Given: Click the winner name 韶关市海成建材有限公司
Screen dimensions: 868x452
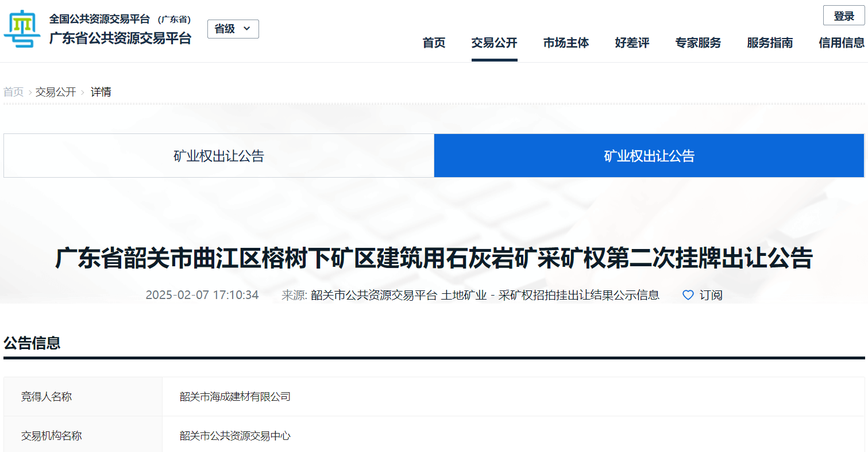Looking at the screenshot, I should [235, 397].
